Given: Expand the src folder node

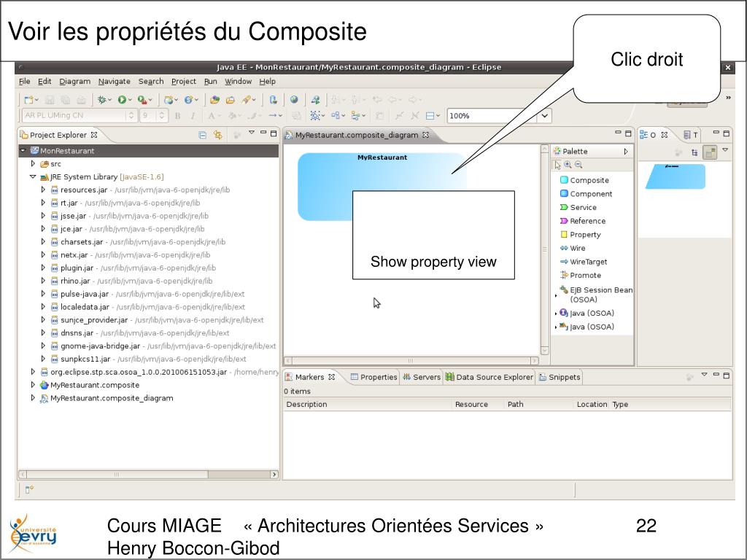Looking at the screenshot, I should [x=33, y=163].
